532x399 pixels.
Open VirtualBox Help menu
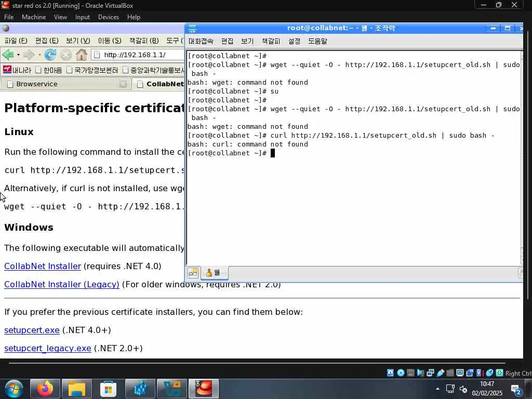click(134, 17)
